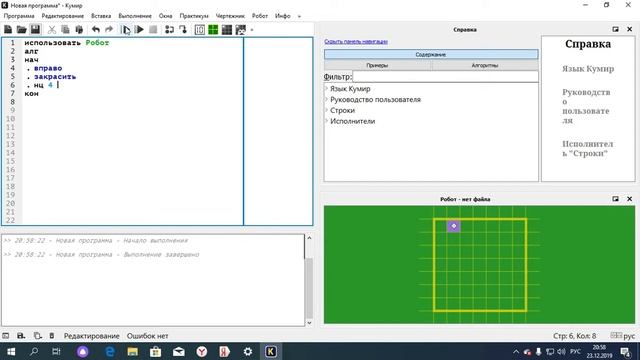Click the Фильтр input field
640x360 pixels.
click(445, 76)
